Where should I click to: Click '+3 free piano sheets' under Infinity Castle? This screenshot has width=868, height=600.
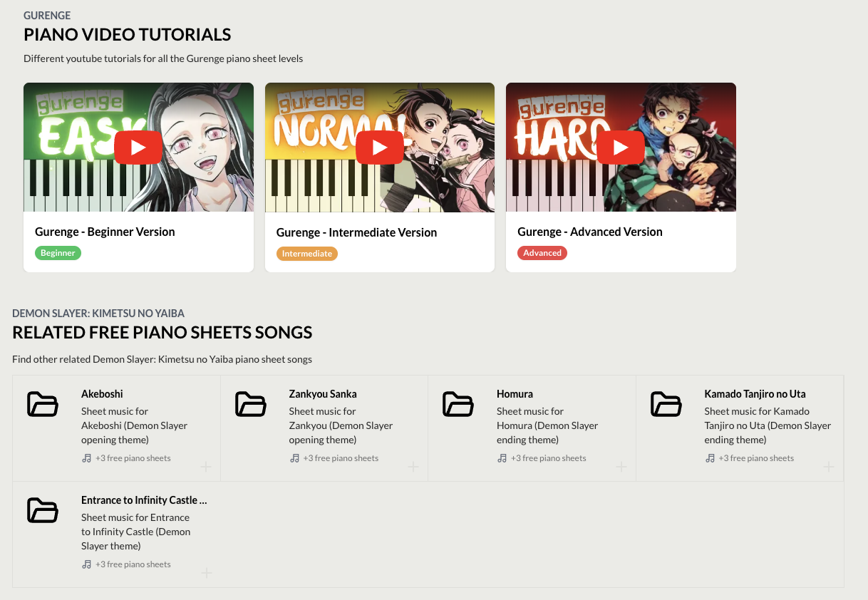coord(133,564)
